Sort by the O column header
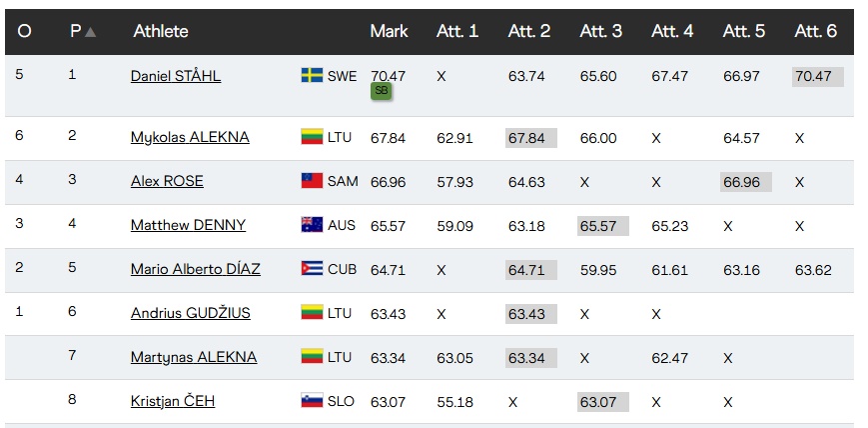 [x=24, y=31]
